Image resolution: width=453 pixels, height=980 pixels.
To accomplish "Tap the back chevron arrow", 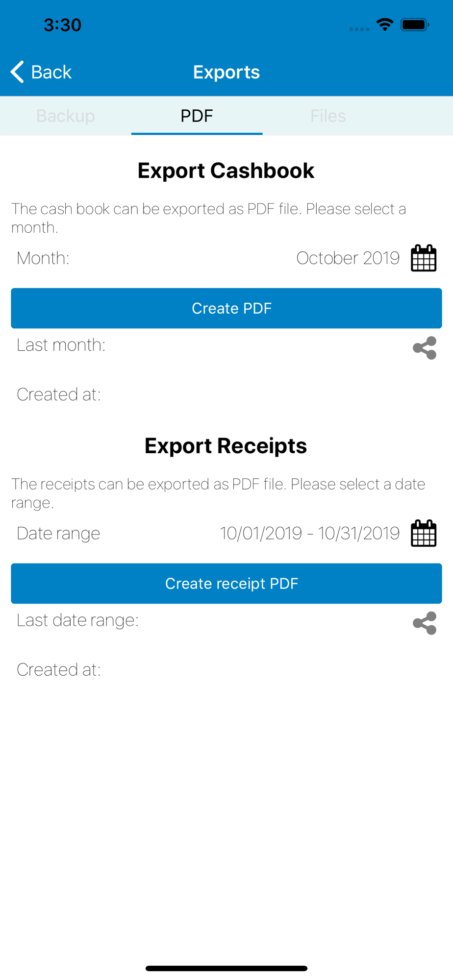I will tap(17, 72).
